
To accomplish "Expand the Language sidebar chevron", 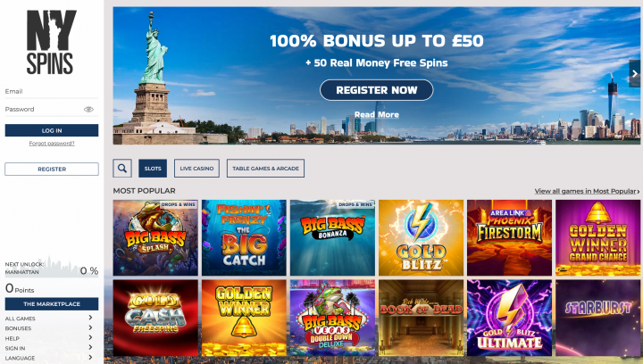I will pos(90,358).
